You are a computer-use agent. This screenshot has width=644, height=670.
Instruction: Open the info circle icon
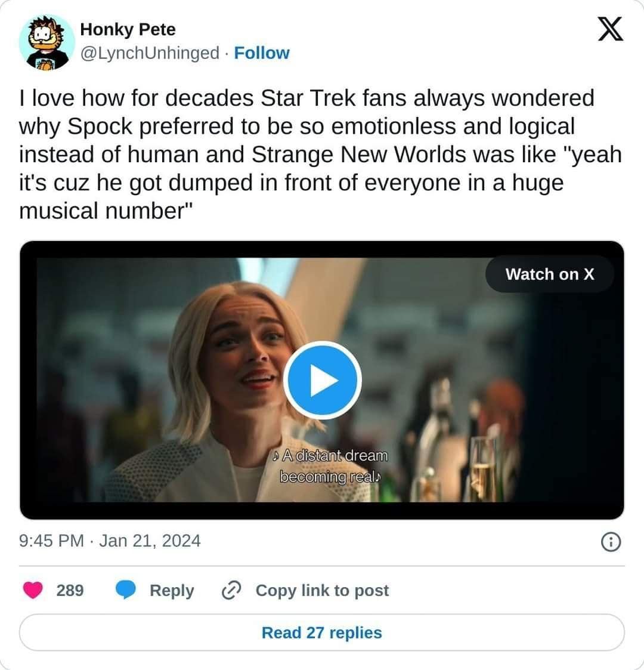tap(609, 542)
